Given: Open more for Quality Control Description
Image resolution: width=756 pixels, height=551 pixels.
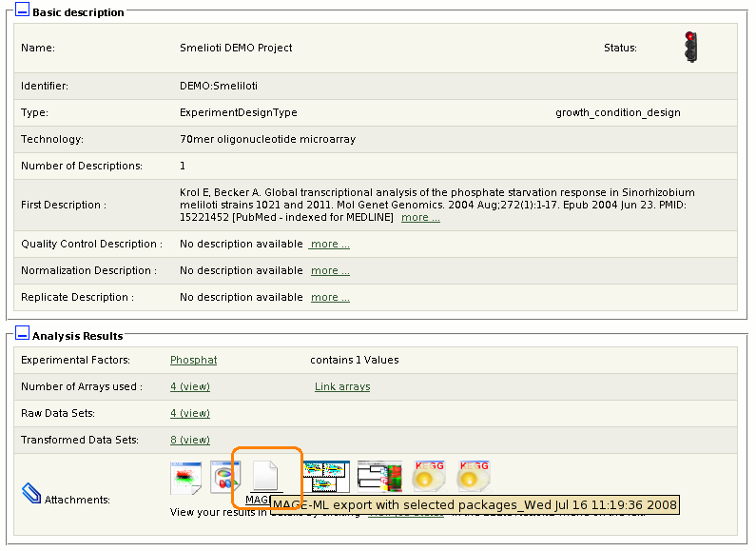Looking at the screenshot, I should 330,244.
